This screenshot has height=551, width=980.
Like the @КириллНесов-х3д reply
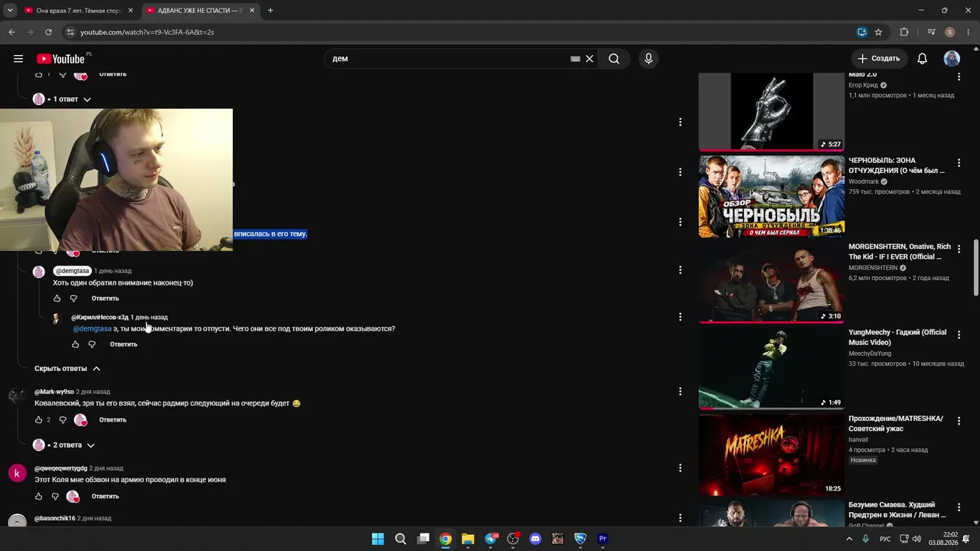pyautogui.click(x=75, y=344)
